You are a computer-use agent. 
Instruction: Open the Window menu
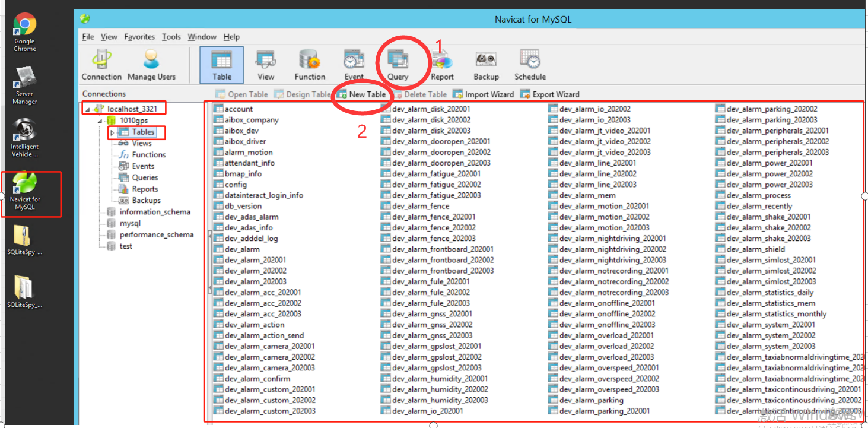pyautogui.click(x=202, y=37)
